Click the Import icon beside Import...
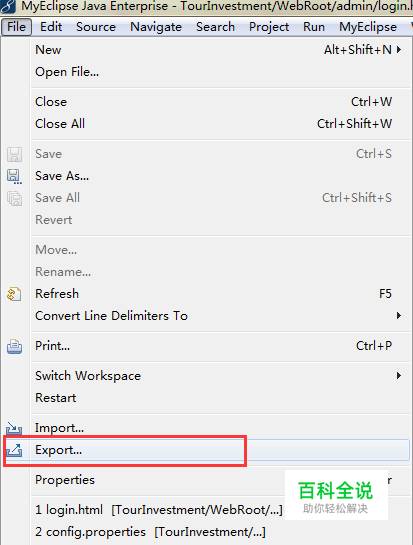Screen dimensions: 413x545 tap(14, 429)
